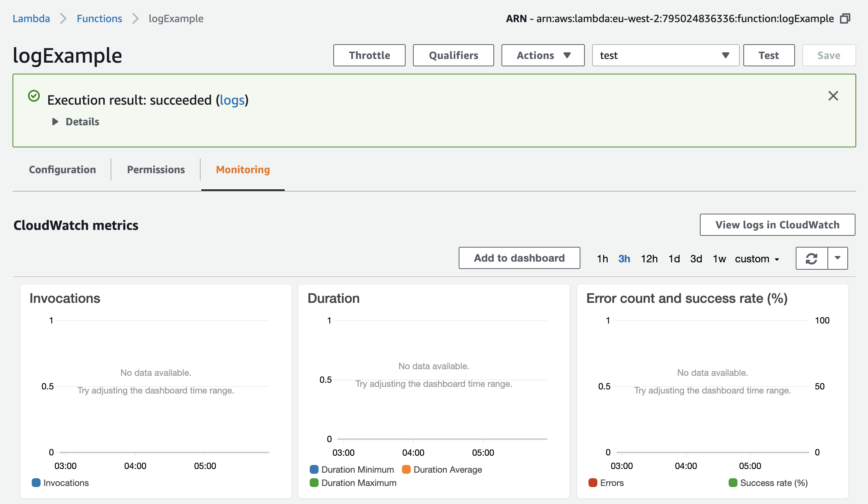868x504 pixels.
Task: Switch to the Configuration tab
Action: tap(62, 169)
